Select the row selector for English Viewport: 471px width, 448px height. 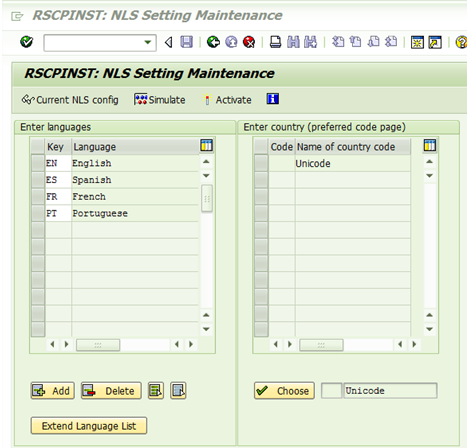click(38, 163)
